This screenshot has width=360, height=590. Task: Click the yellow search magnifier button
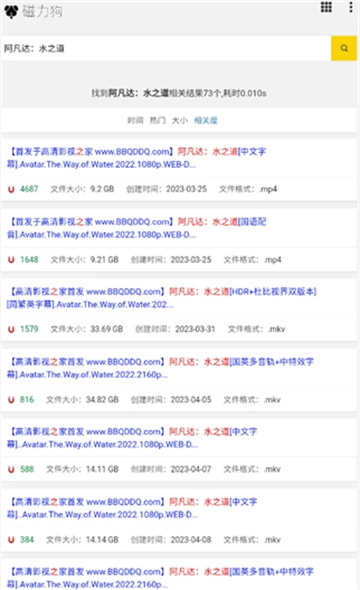[344, 48]
